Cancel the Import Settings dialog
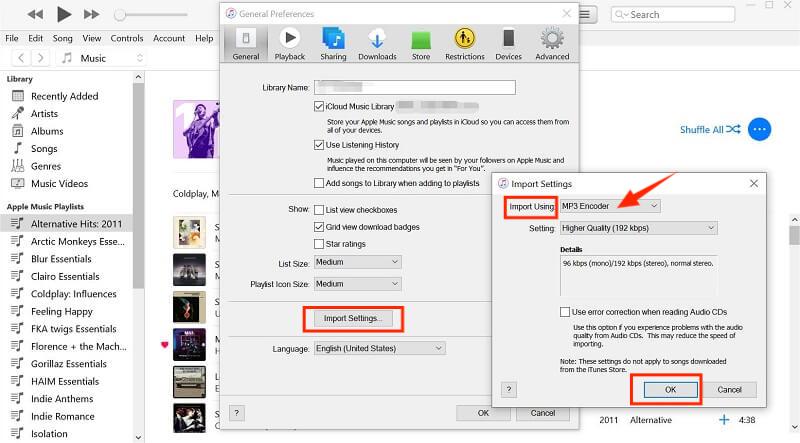The image size is (800, 443). pyautogui.click(x=730, y=389)
